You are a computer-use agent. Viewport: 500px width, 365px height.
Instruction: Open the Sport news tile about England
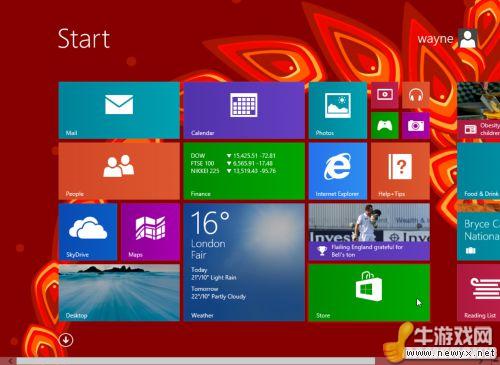click(x=369, y=232)
